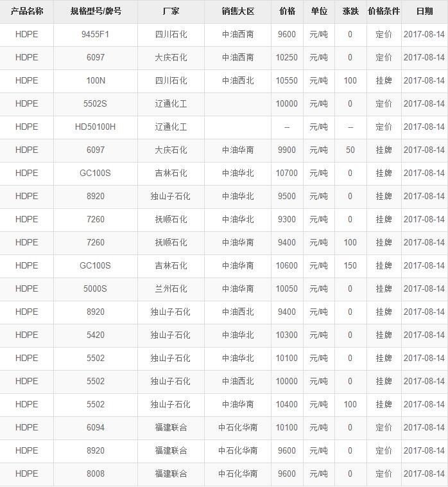This screenshot has width=448, height=487.
Task: Click 中油西北 in 8920 独山子石化 row
Action: coord(238,312)
